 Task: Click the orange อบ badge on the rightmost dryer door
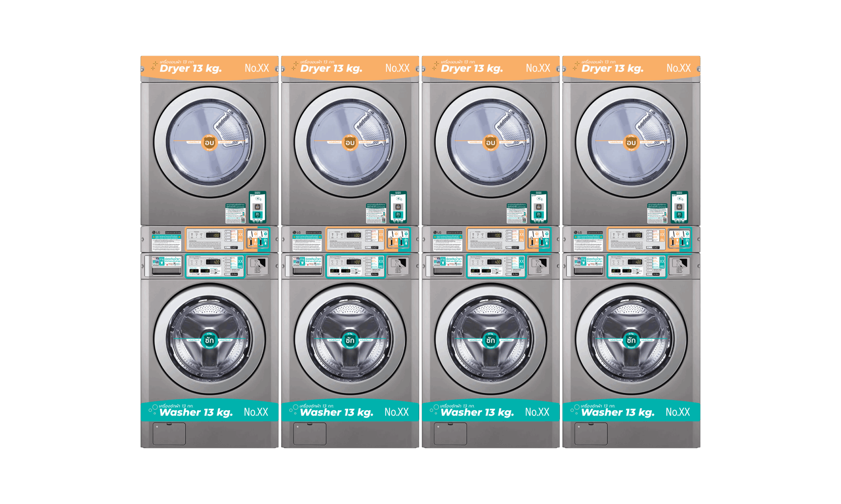(x=631, y=143)
